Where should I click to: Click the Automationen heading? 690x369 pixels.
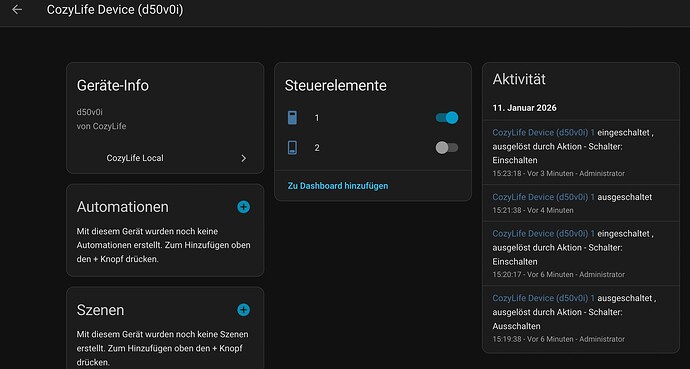click(122, 207)
